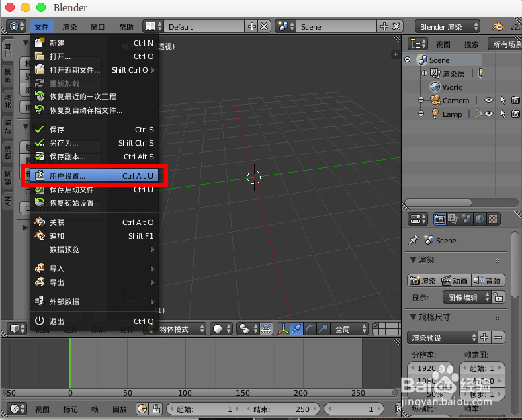Open the timeline 回放 menu
The image size is (522, 420).
coord(120,409)
